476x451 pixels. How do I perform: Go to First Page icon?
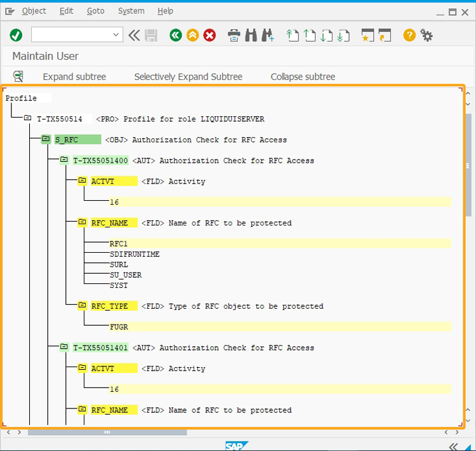click(293, 35)
